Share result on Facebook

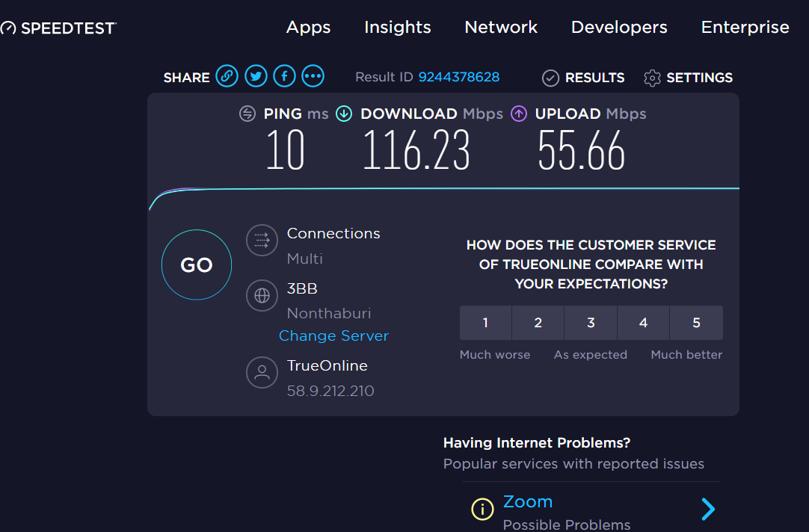[x=284, y=76]
